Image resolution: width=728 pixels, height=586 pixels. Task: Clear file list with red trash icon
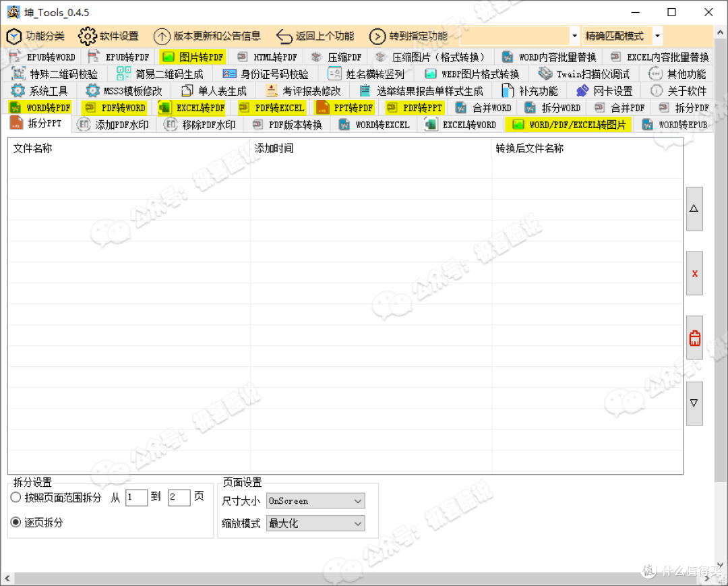[x=694, y=338]
